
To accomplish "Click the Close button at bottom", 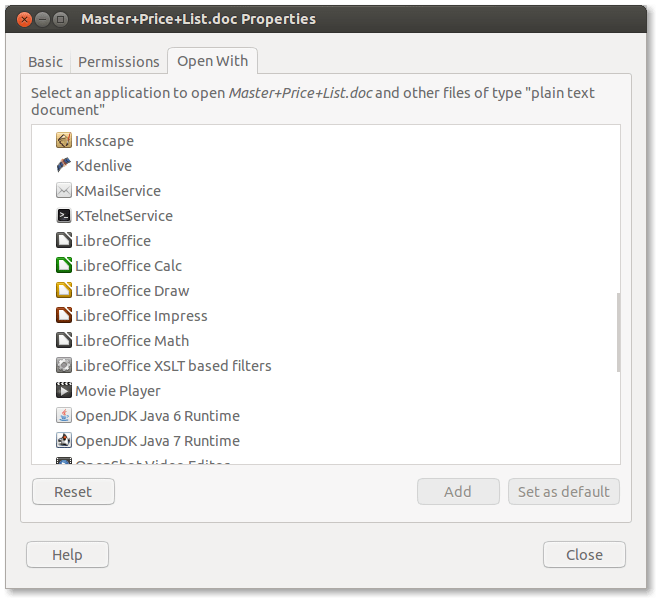I will 584,554.
